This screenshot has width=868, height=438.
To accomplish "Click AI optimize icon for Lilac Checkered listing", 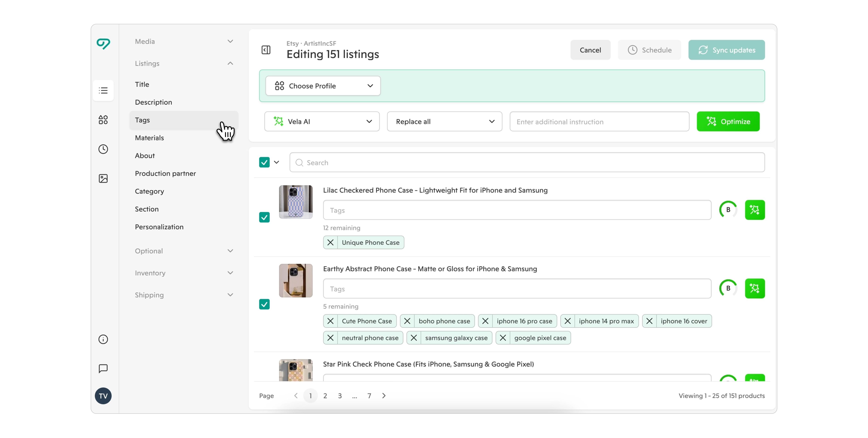I will (755, 210).
